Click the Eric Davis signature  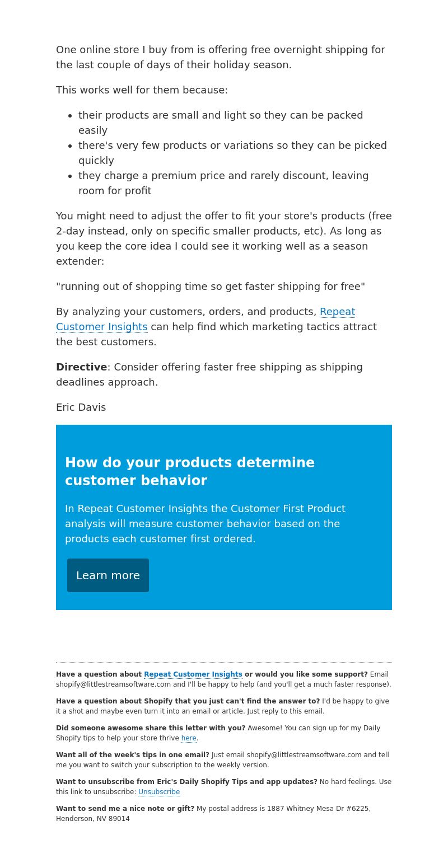81,407
